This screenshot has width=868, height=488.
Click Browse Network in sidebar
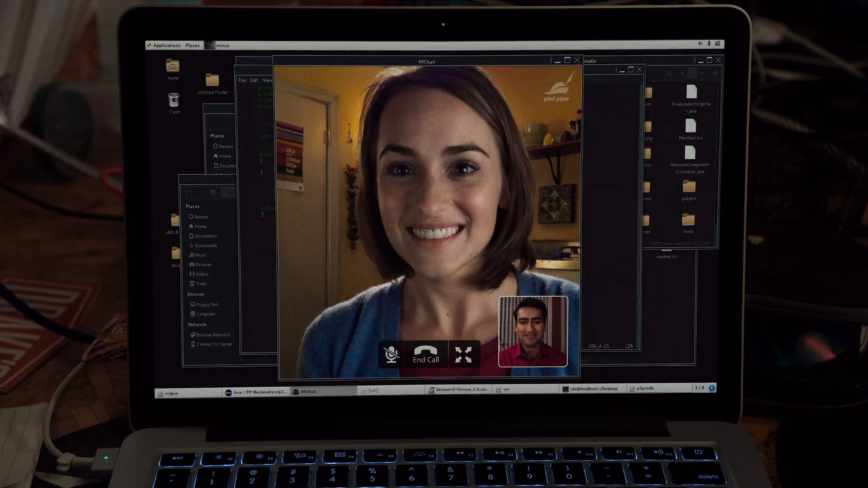210,334
